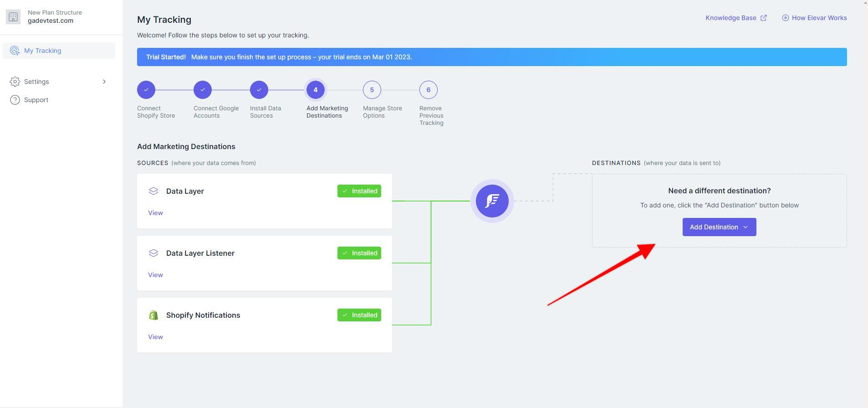Click View under Data Layer Listener
Screen dimensions: 868x408
pos(155,275)
